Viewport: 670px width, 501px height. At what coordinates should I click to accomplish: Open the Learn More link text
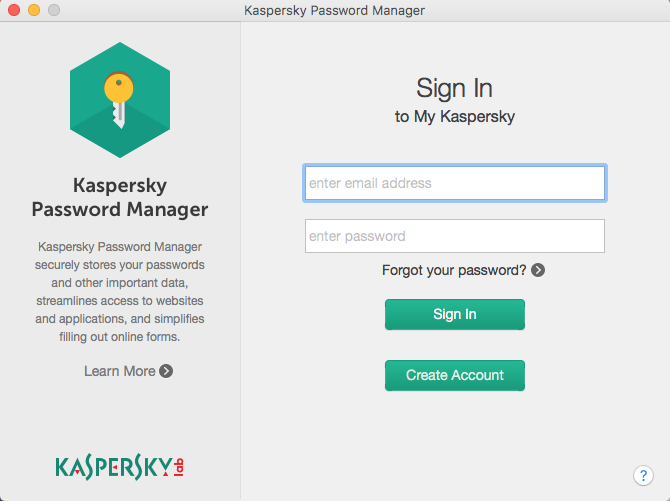pyautogui.click(x=119, y=371)
